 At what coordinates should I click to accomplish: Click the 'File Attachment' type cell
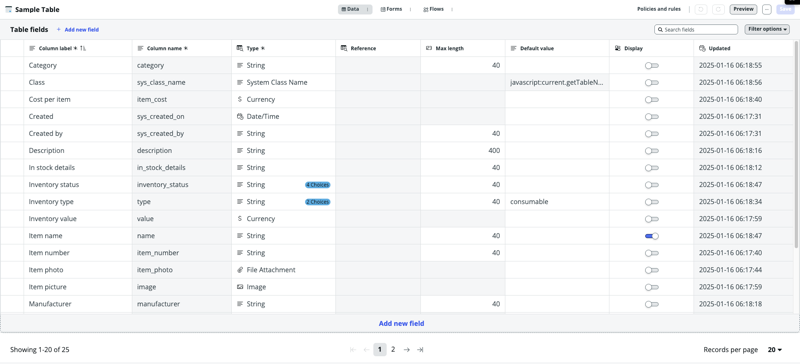coord(283,270)
